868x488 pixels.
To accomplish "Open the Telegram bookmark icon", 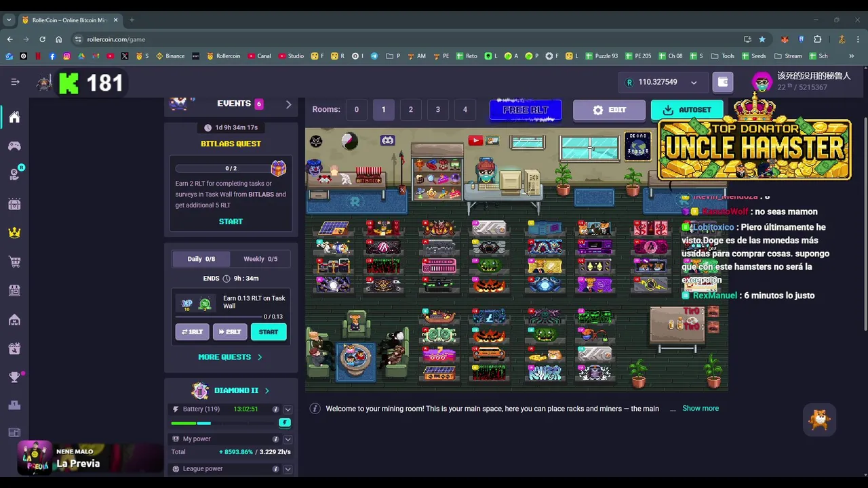I will tap(374, 56).
